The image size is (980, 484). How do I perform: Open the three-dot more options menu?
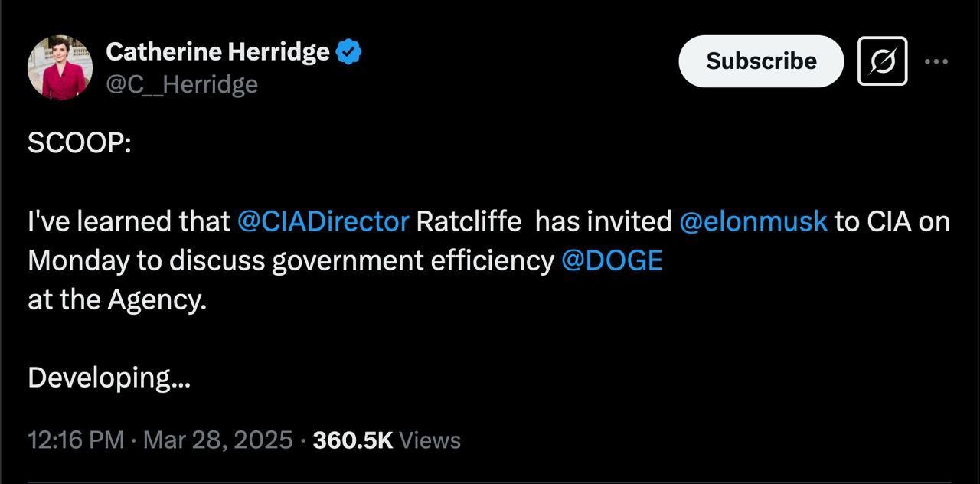click(x=936, y=61)
